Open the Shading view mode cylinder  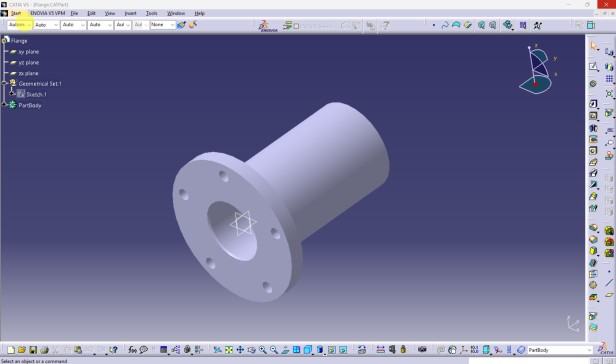pyautogui.click(x=320, y=349)
